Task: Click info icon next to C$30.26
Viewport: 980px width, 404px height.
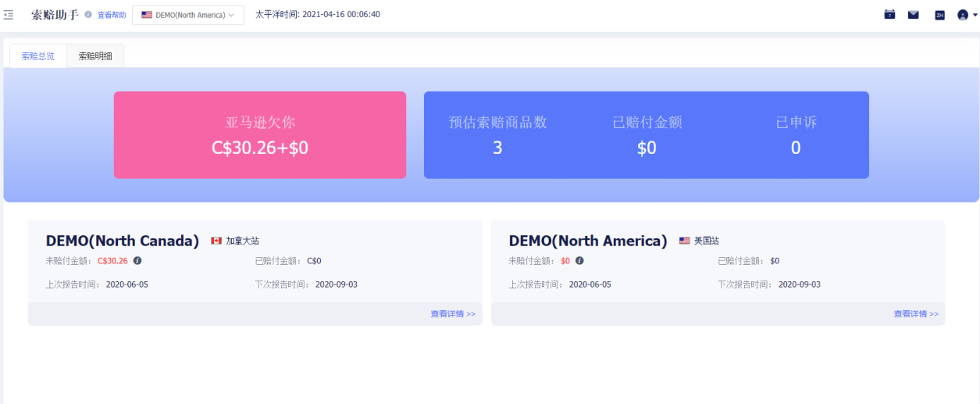Action: [137, 261]
